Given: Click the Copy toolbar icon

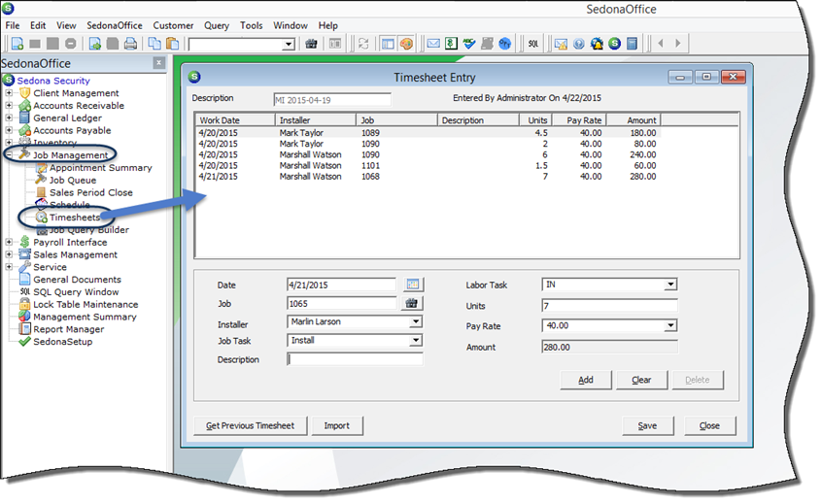Looking at the screenshot, I should click(x=154, y=44).
